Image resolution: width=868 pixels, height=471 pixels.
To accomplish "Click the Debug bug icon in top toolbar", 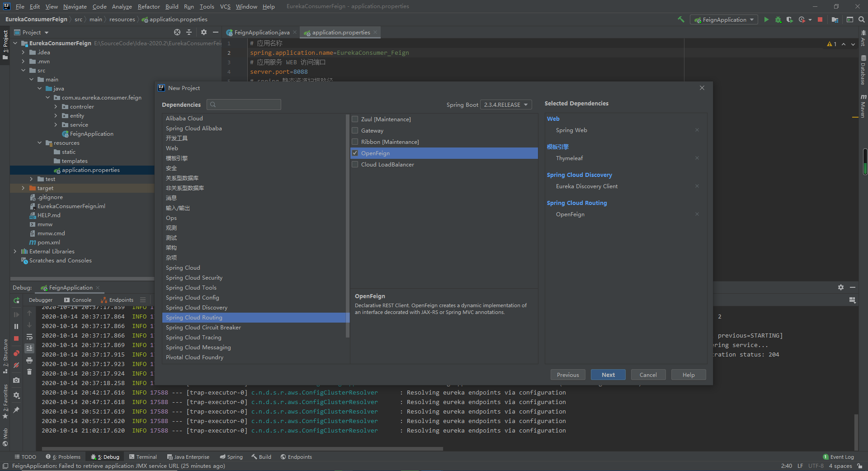I will [778, 19].
